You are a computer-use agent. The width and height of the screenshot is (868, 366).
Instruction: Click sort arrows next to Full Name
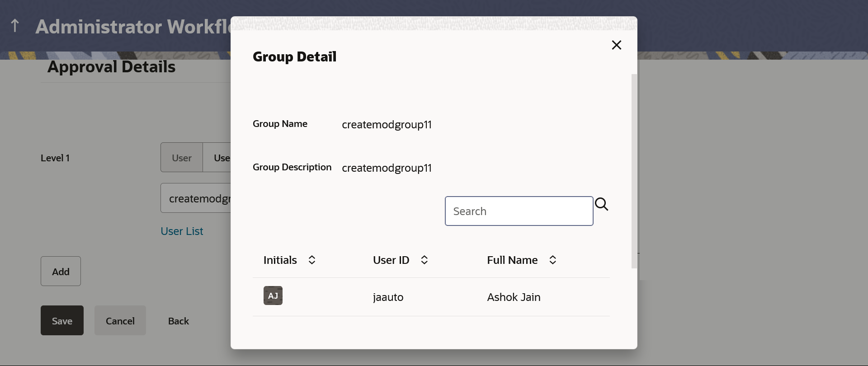[552, 260]
